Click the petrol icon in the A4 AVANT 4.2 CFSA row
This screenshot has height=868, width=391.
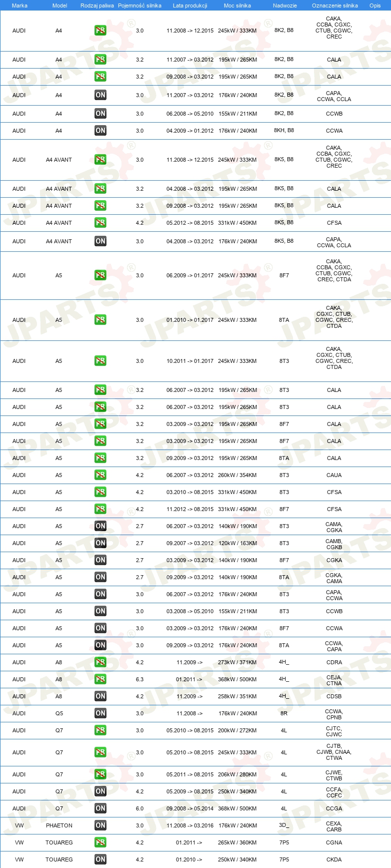(100, 223)
